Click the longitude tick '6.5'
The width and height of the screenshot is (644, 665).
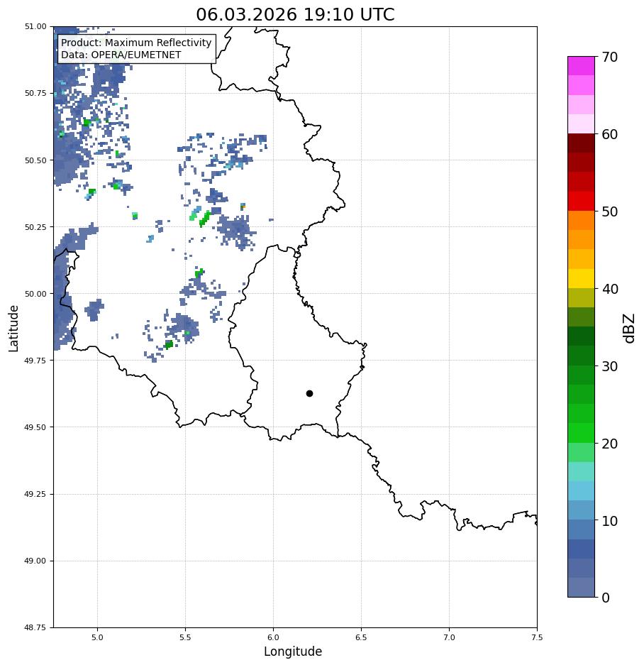pyautogui.click(x=361, y=637)
